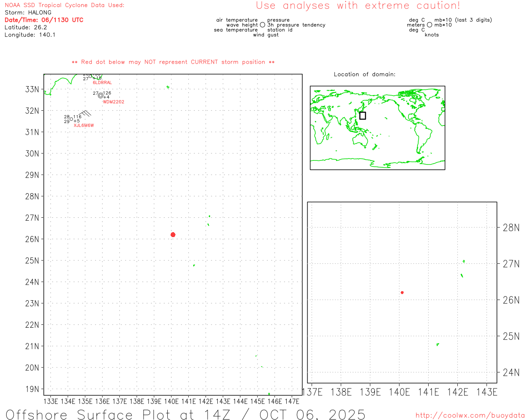Image resolution: width=525 pixels, height=420 pixels.
Task: Select station 6LDRRAL circle marker
Action: pos(90,76)
